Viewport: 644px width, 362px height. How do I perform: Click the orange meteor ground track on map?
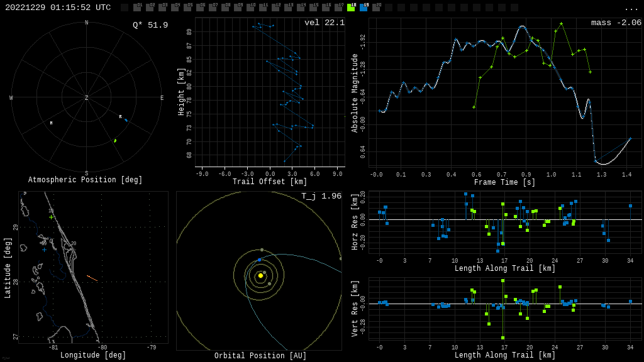[92, 278]
